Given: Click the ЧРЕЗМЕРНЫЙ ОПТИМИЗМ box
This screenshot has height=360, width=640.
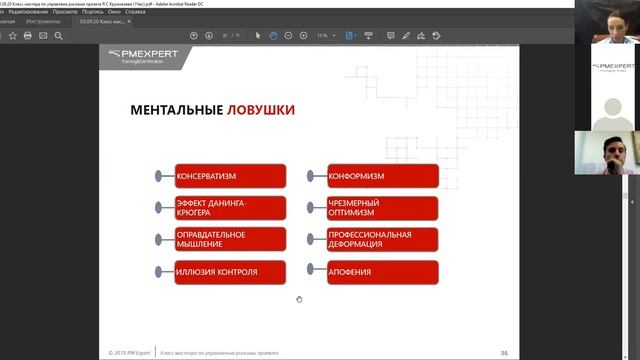Looking at the screenshot, I should point(383,208).
